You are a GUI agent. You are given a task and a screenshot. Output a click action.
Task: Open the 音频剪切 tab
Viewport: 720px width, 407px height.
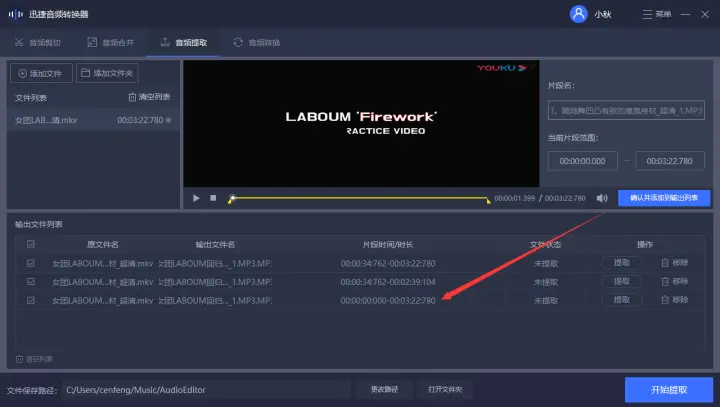coord(38,43)
